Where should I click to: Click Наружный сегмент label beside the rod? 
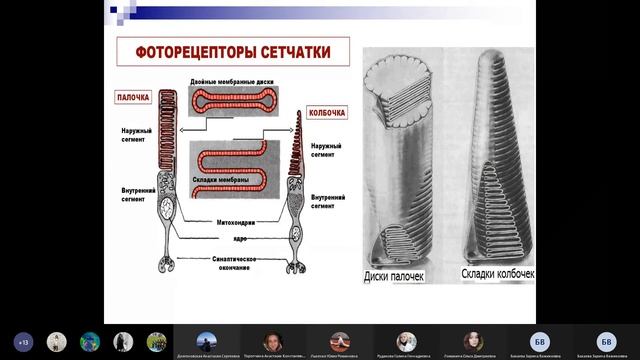click(x=136, y=135)
